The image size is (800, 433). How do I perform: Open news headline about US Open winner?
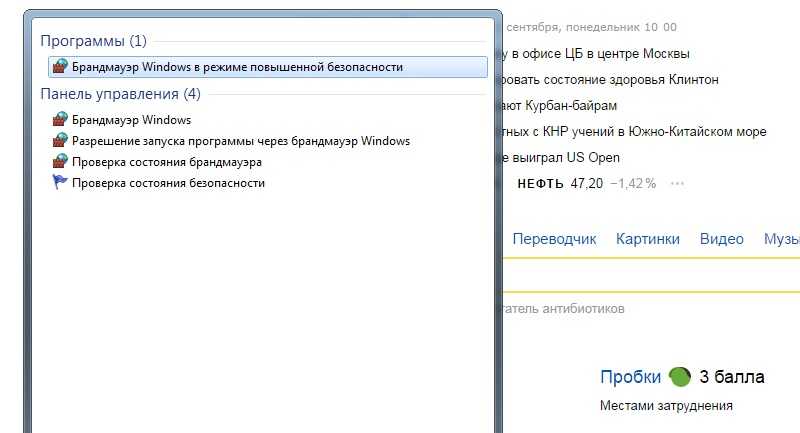tap(561, 158)
